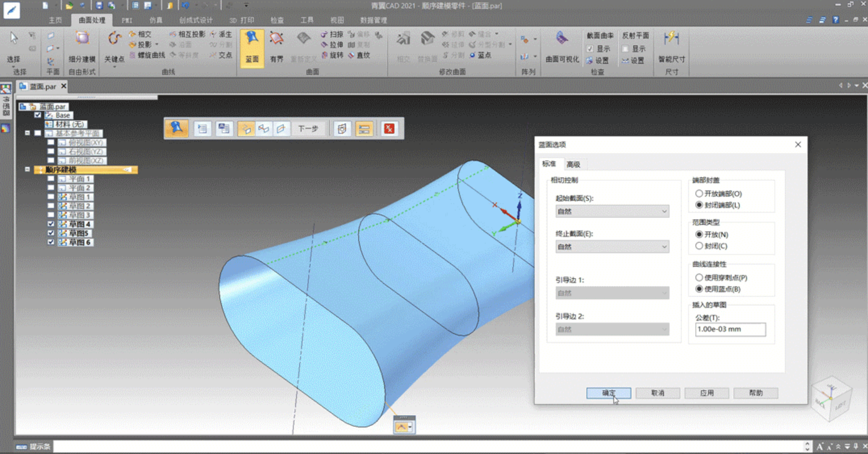The height and width of the screenshot is (454, 868).
Task: Click into the 公差(T) tolerance field
Action: click(x=730, y=329)
